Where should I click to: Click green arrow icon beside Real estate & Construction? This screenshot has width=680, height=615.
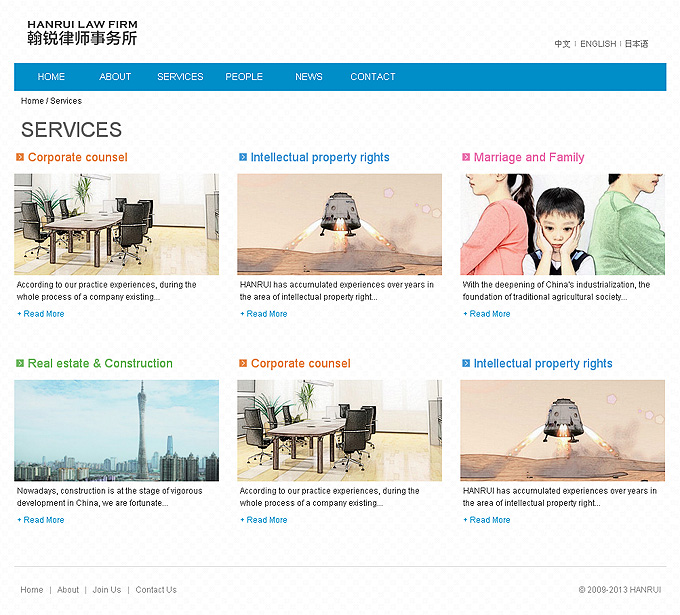coord(20,363)
